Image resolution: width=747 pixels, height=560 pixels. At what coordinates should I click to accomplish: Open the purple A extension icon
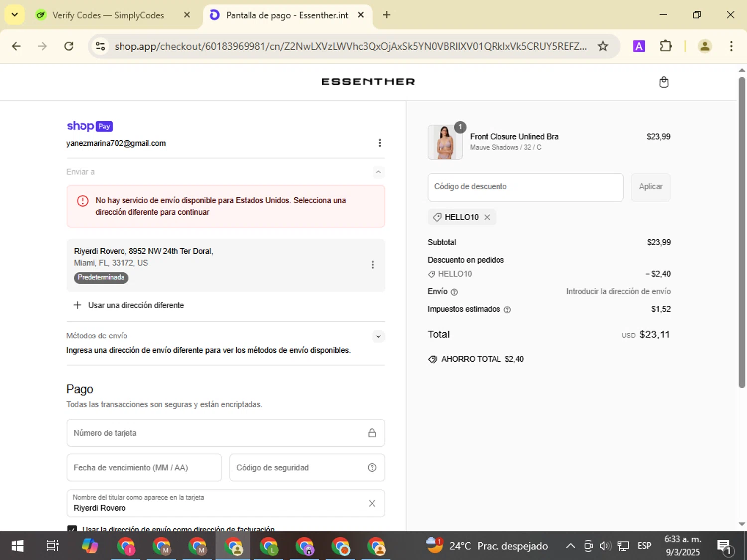coord(639,46)
